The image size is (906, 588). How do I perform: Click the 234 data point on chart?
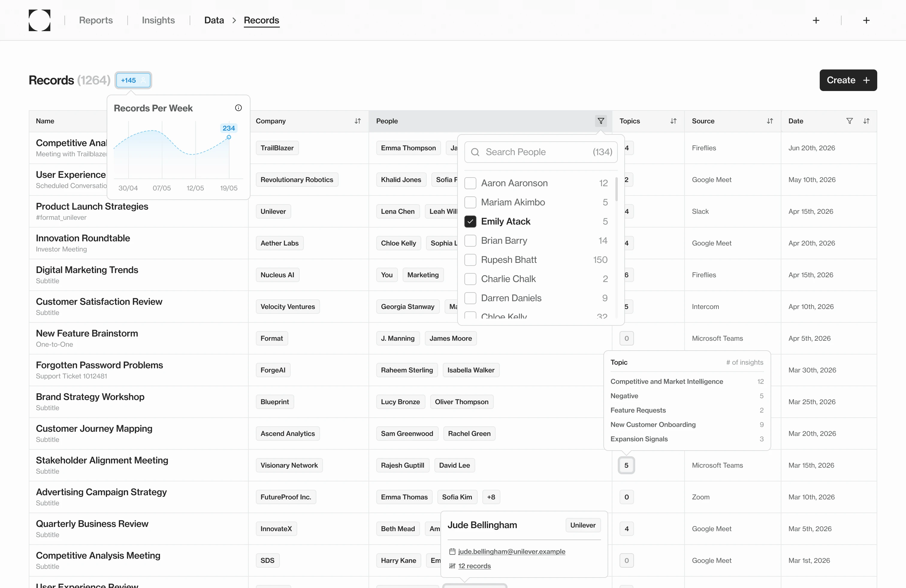(229, 137)
